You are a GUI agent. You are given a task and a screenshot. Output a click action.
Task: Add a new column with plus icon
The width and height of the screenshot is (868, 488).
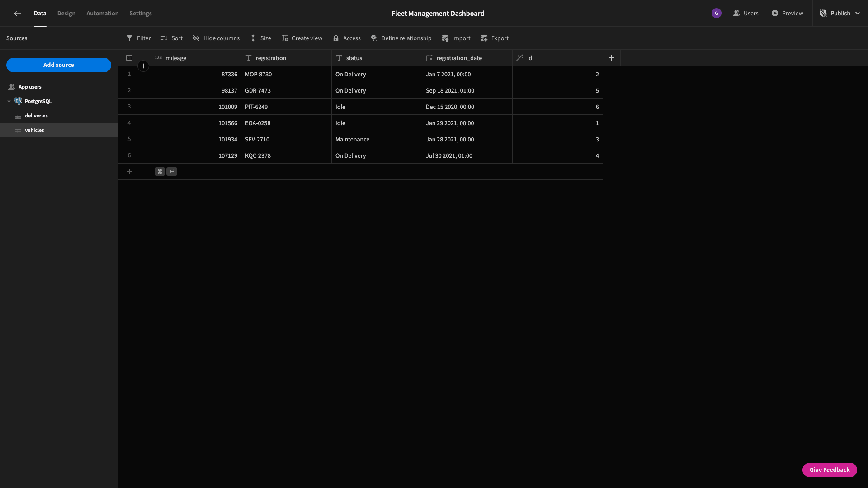[612, 58]
